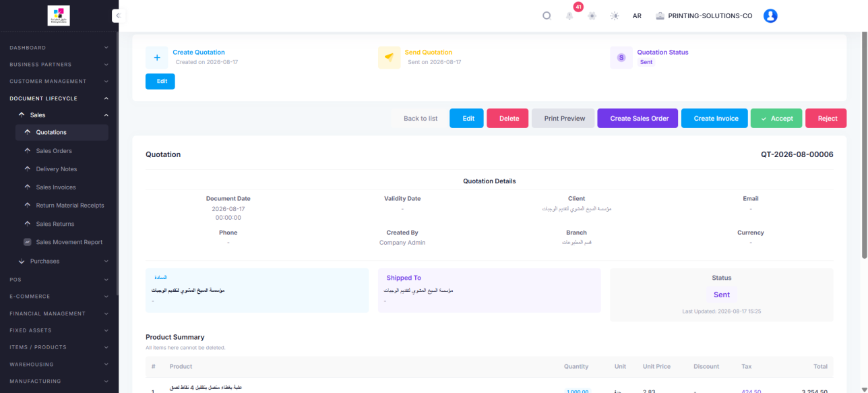Viewport: 868px width, 393px height.
Task: Click the tax value 424.50
Action: (751, 391)
